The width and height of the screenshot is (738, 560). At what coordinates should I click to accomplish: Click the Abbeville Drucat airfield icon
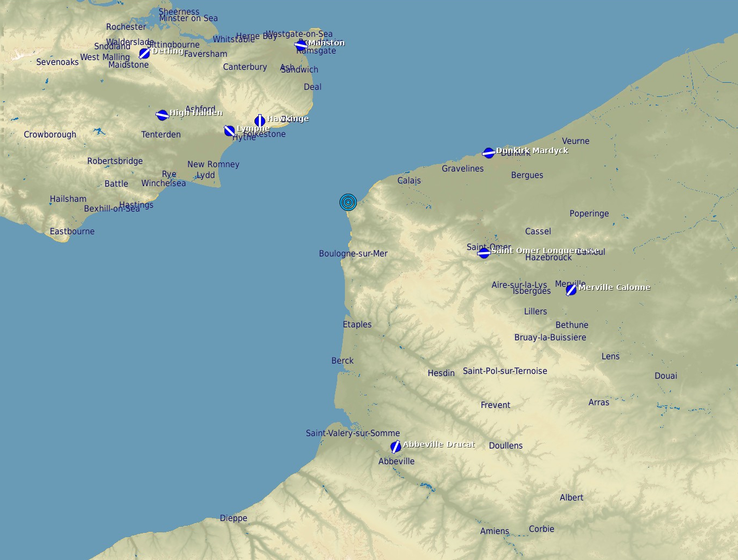point(396,447)
